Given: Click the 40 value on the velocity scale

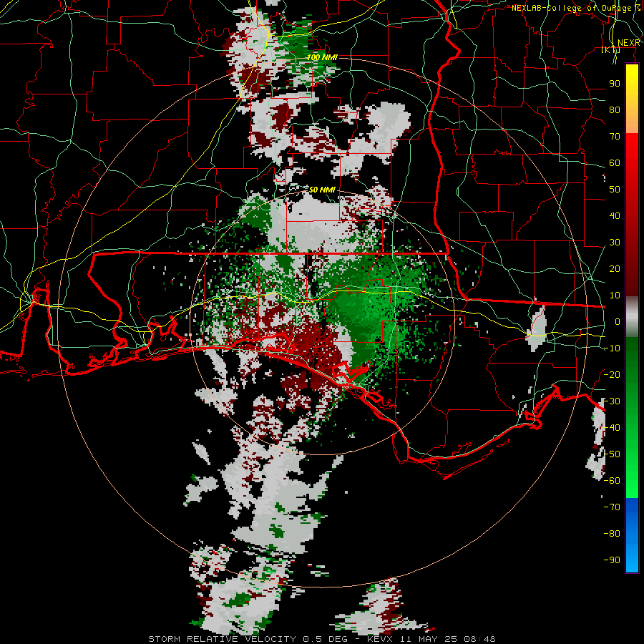Looking at the screenshot, I should click(x=615, y=215).
